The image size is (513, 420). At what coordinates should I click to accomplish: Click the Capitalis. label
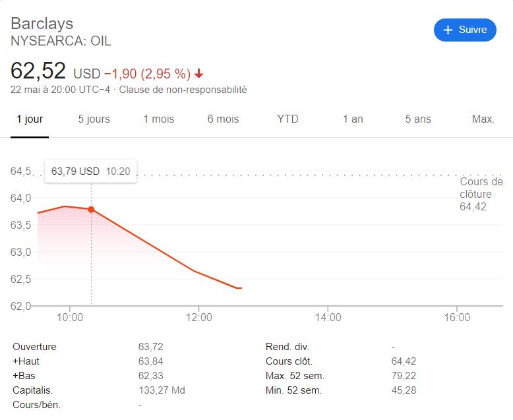(33, 390)
